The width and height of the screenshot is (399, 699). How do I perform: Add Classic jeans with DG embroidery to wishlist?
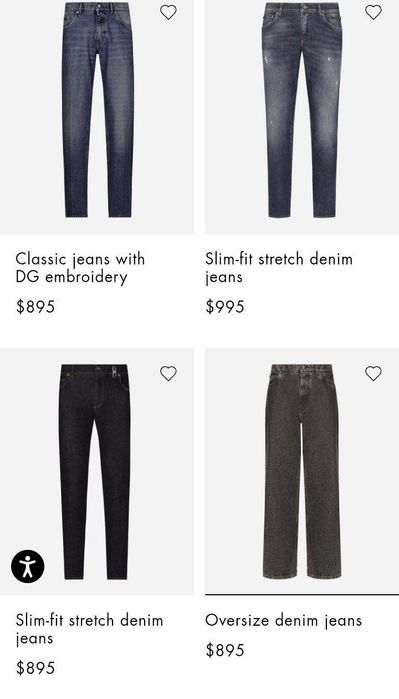(x=168, y=12)
